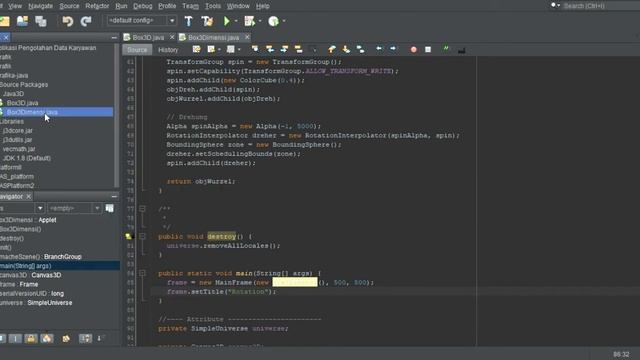
Task: Click the Shift Line Right arrow icon
Action: tap(393, 49)
